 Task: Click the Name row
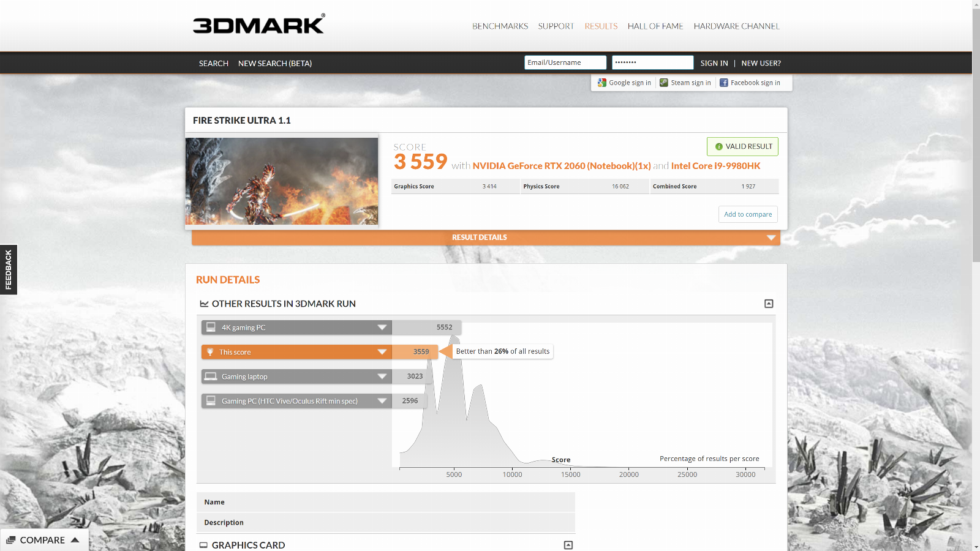(386, 502)
